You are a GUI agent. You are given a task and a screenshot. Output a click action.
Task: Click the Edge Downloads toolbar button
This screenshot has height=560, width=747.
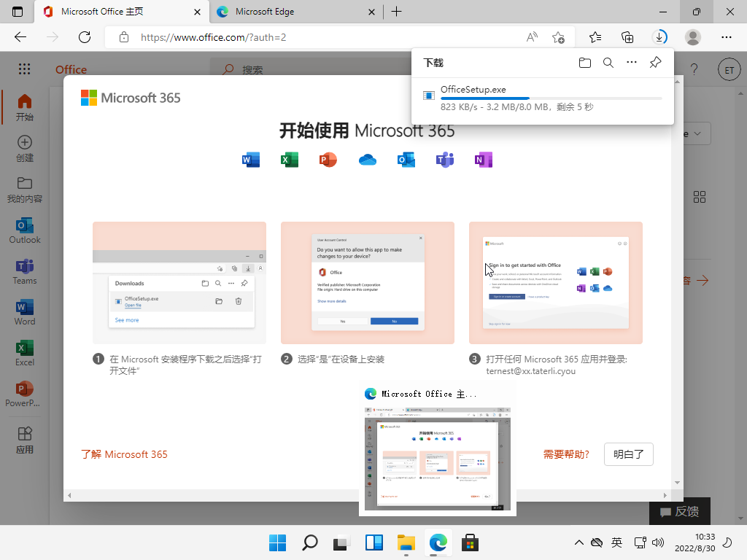[659, 37]
